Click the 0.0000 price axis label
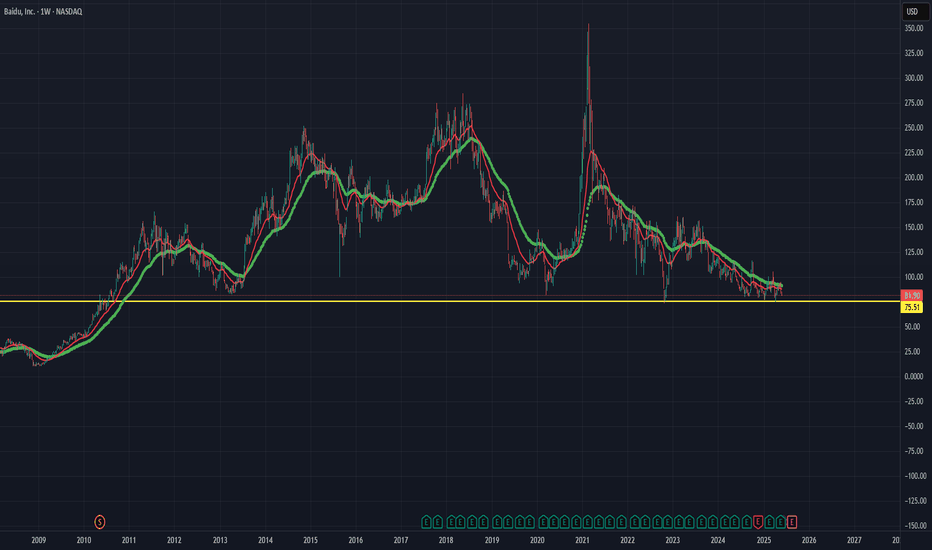Screen dimensions: 932x550 point(914,376)
